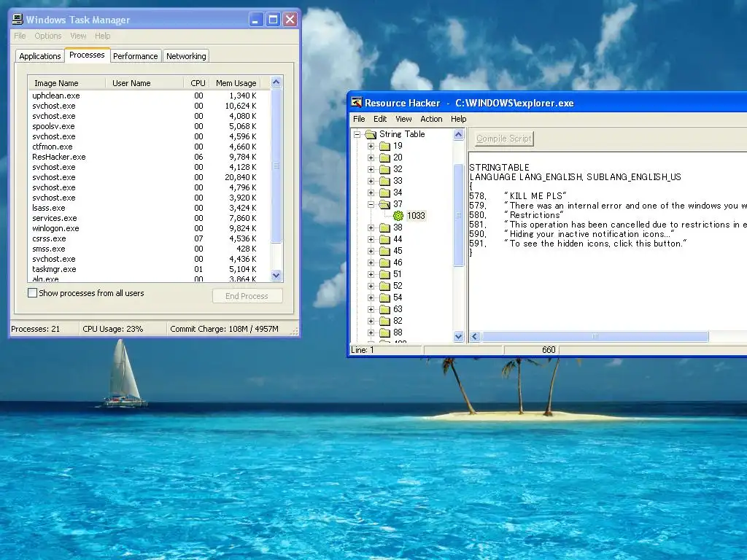Click process list scrollbar up arrow
This screenshot has width=747, height=560.
[x=276, y=82]
